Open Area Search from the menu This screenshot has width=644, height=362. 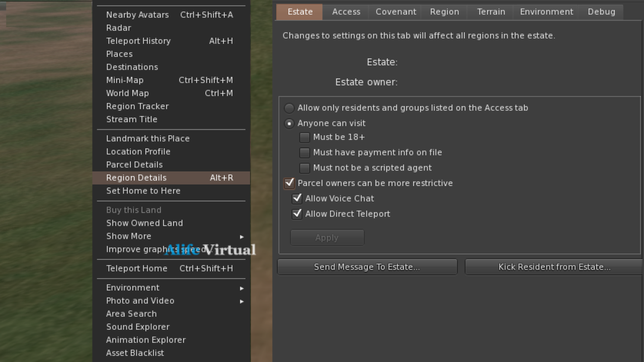171,314
